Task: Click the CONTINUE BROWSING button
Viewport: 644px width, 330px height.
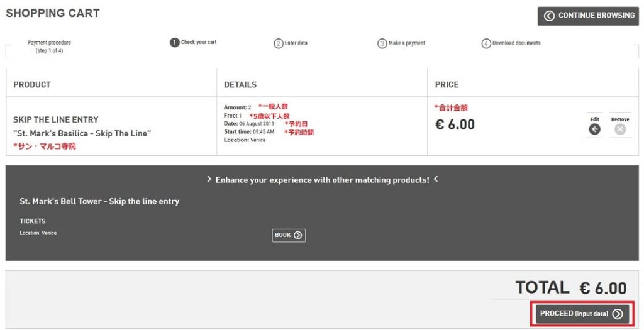Action: 588,16
